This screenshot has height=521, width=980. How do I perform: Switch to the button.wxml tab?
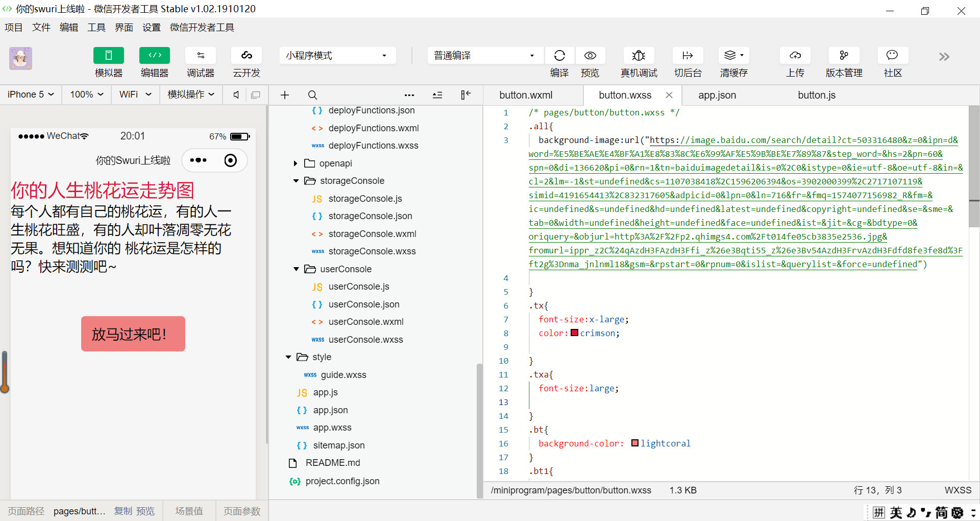tap(526, 95)
